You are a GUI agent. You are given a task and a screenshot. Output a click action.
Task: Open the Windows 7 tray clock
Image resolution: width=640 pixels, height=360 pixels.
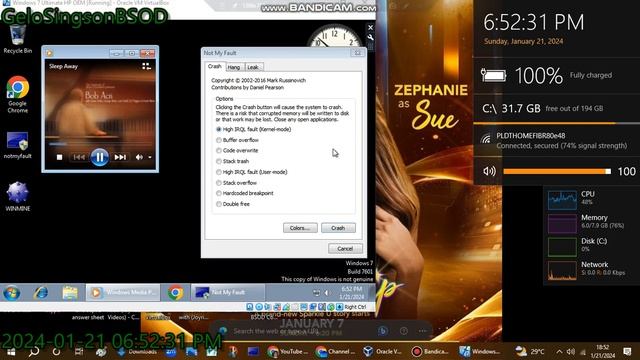(x=351, y=293)
